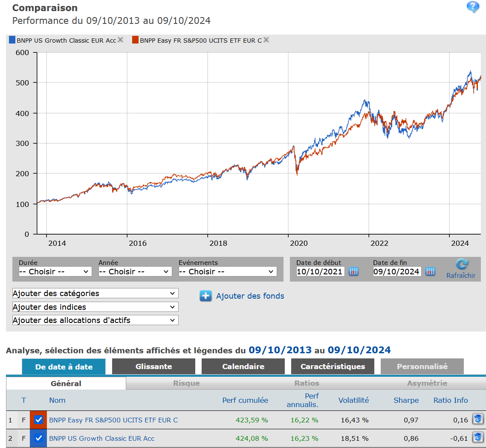The height and width of the screenshot is (448, 486).
Task: Sort table by Perf cumulée column
Action: pyautogui.click(x=245, y=400)
